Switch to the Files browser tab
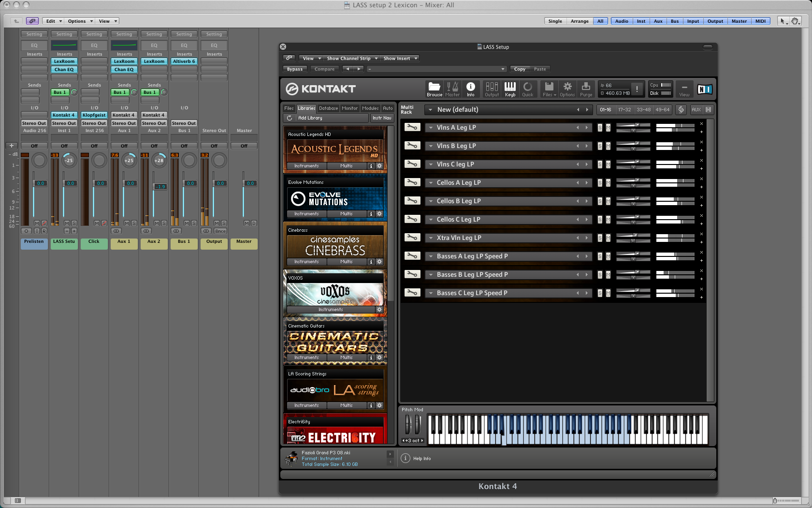The height and width of the screenshot is (508, 812). tap(289, 108)
